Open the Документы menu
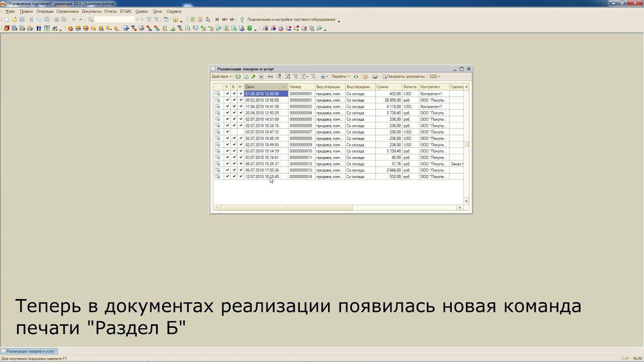 pos(92,11)
